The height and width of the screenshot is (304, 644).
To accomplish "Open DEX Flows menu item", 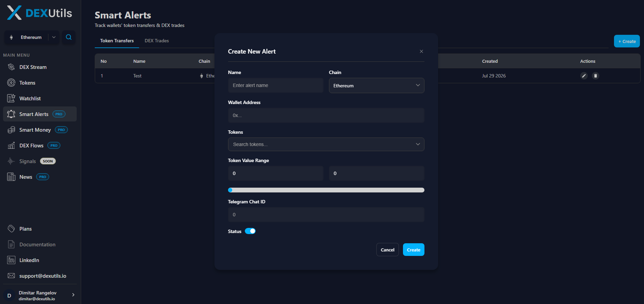I will 40,145.
